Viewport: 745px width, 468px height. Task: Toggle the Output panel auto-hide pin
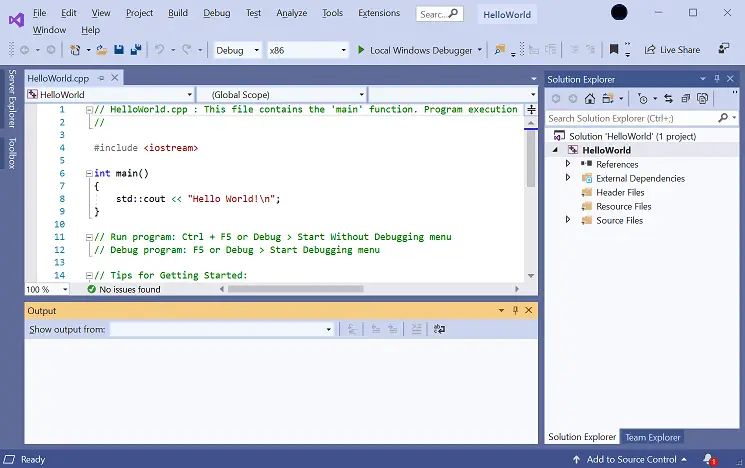click(515, 310)
